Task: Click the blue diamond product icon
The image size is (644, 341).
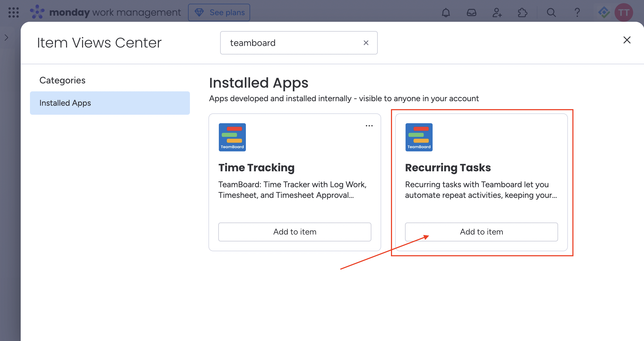Action: coord(604,12)
